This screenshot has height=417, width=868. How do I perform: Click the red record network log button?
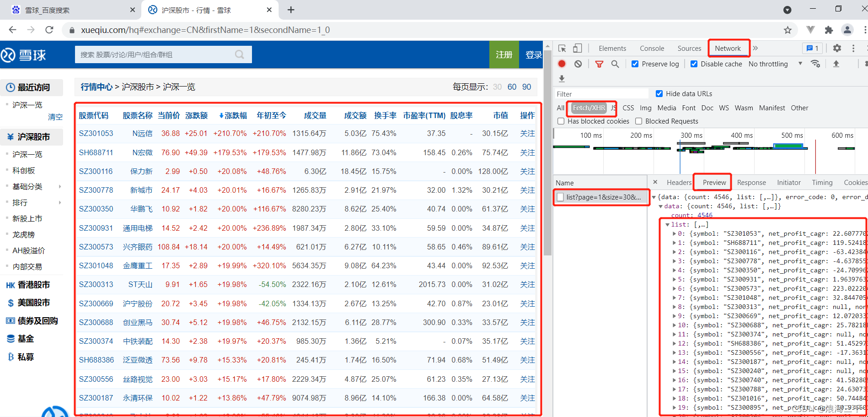pos(562,64)
